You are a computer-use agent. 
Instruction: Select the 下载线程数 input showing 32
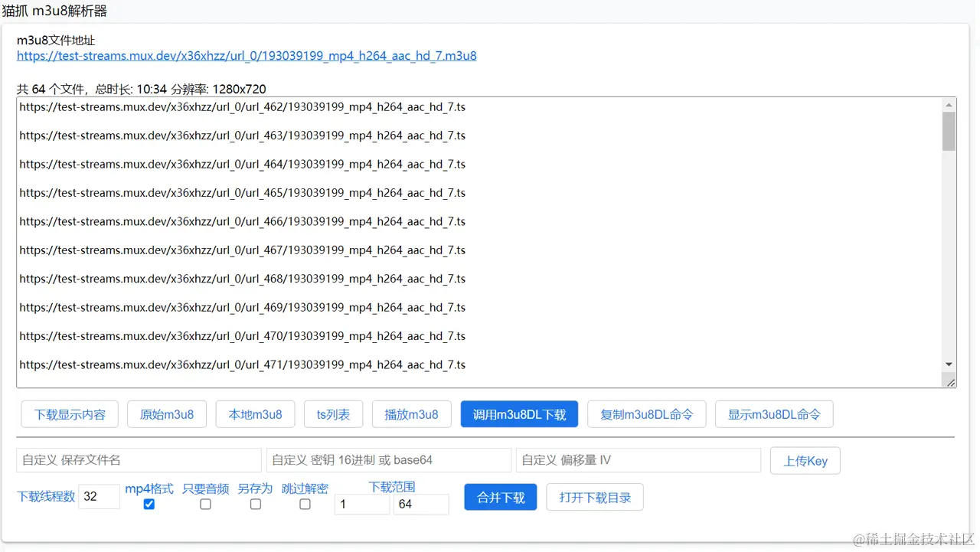99,496
